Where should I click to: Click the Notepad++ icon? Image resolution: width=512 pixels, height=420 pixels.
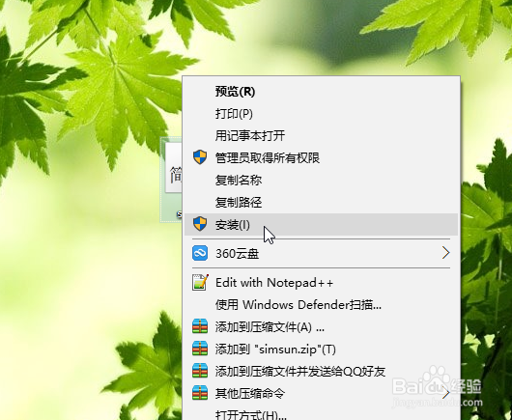pyautogui.click(x=200, y=282)
